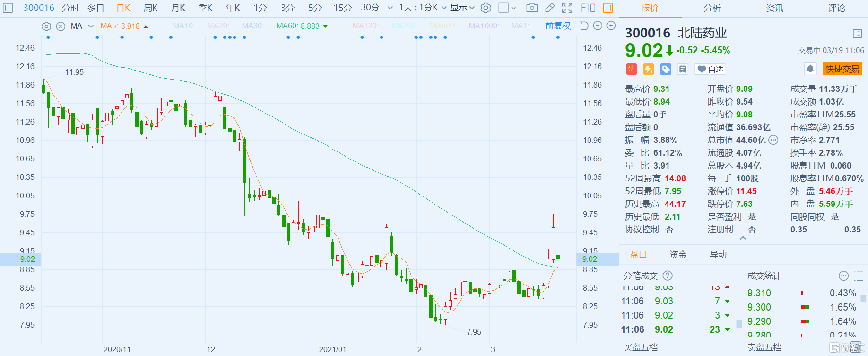The width and height of the screenshot is (868, 356).
Task: Select the drawing pencil tool
Action: [x=549, y=8]
